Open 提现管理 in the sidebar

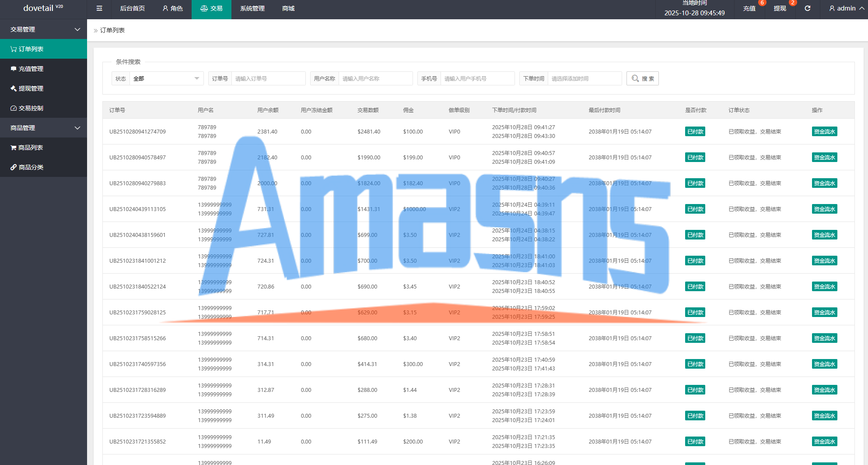[43, 88]
